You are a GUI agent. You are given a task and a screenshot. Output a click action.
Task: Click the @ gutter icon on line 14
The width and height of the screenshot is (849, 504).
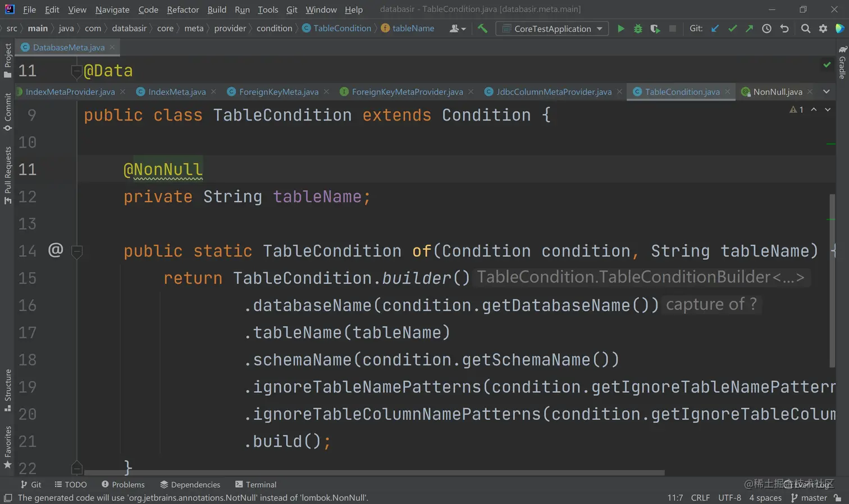(56, 250)
